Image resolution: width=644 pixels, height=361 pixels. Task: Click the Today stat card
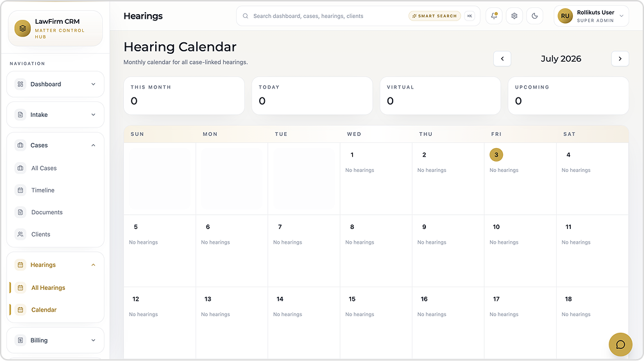point(312,96)
